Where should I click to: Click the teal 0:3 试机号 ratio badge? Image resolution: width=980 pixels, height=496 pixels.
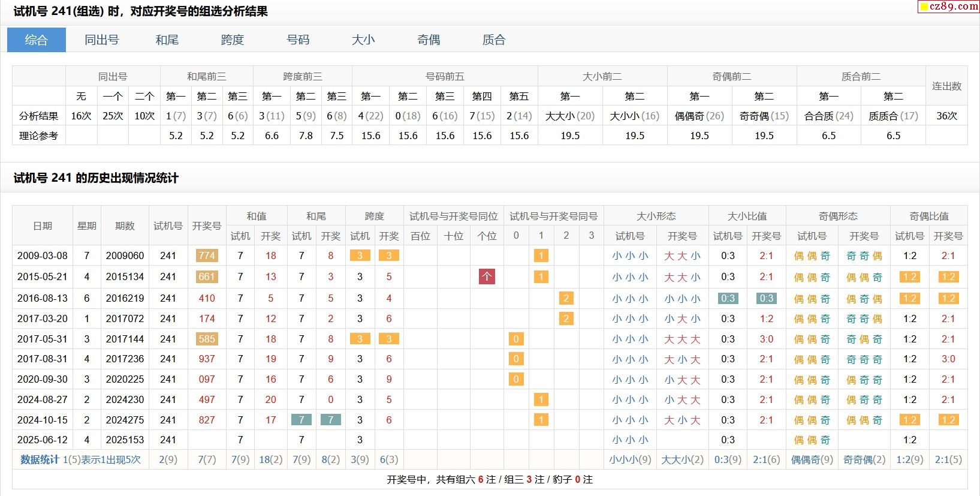[x=728, y=298]
